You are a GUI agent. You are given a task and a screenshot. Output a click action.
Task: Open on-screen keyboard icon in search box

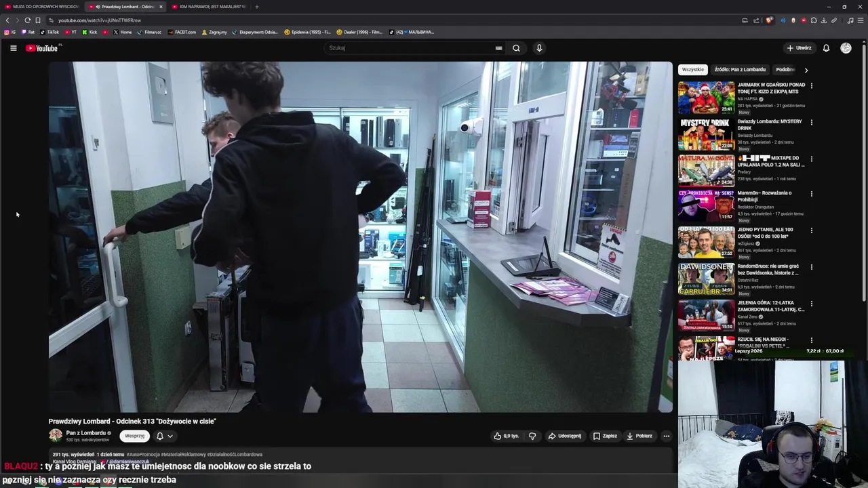[x=498, y=48]
